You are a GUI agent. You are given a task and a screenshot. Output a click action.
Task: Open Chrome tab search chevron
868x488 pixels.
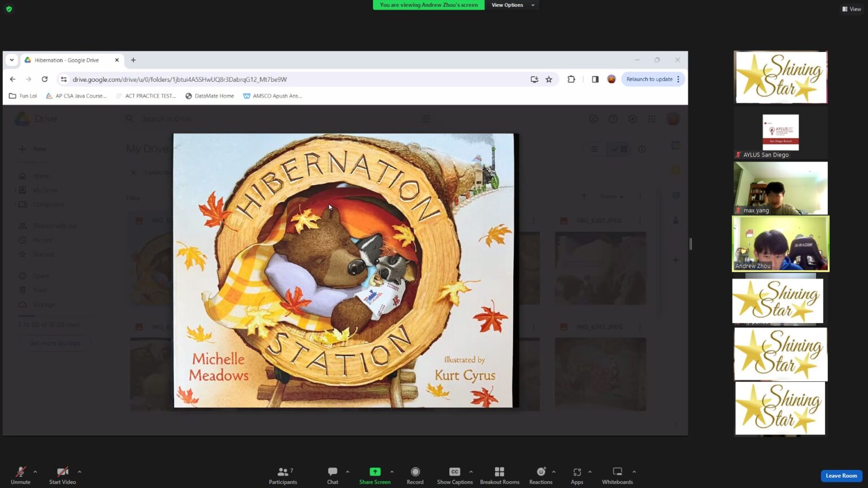click(x=12, y=60)
